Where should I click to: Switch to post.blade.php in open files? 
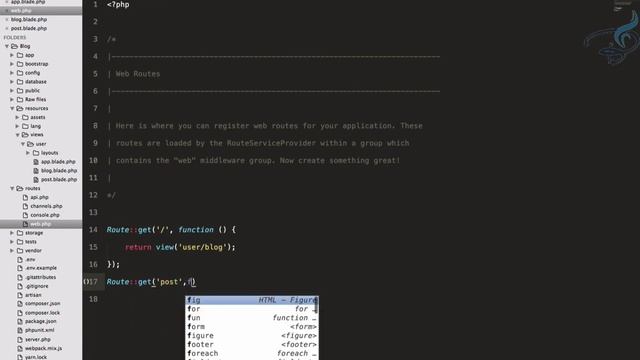coord(29,29)
